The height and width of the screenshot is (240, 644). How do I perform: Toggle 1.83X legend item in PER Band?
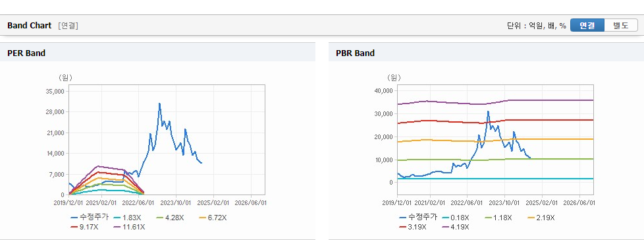point(127,218)
